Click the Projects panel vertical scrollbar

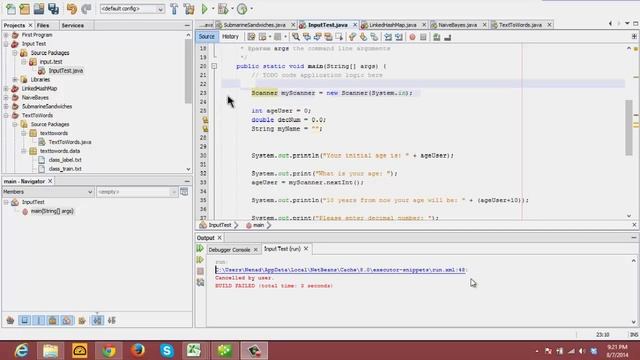pos(188,72)
